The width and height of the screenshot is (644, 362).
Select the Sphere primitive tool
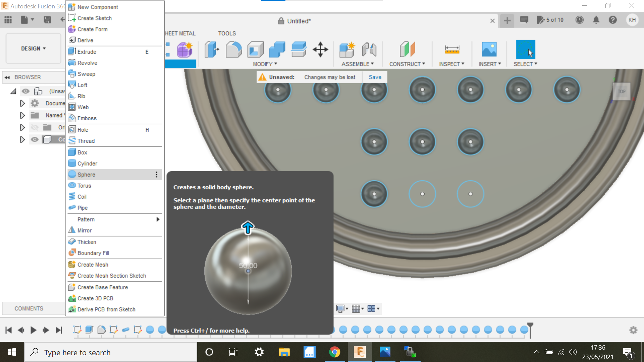click(x=87, y=174)
